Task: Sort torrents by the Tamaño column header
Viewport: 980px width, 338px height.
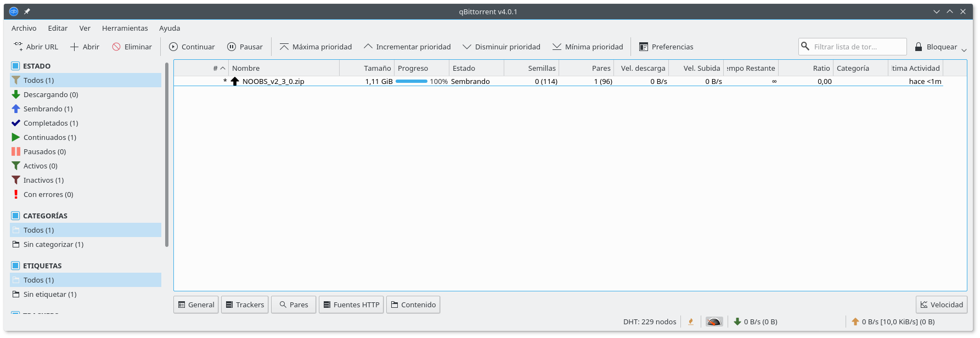Action: click(x=367, y=68)
